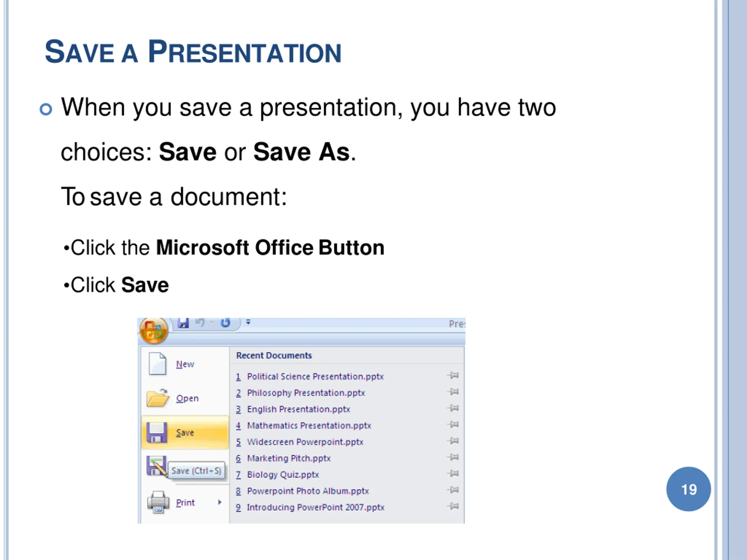Open the Customize Quick Access Toolbar dropdown
This screenshot has width=747, height=560.
click(x=248, y=322)
